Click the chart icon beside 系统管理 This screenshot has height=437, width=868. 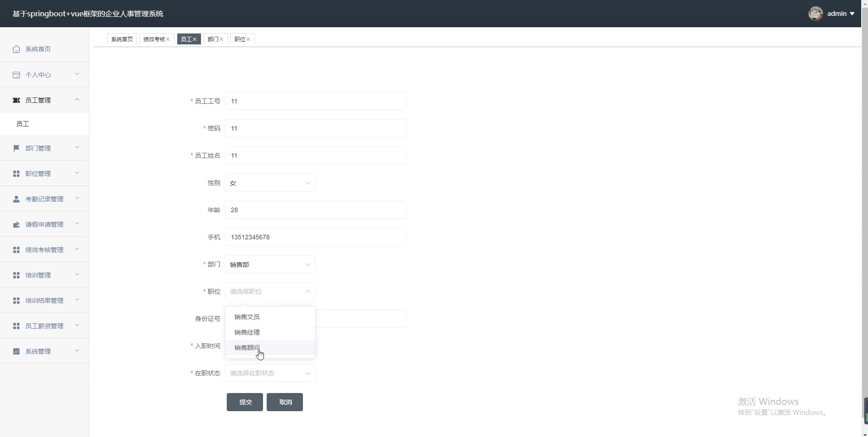coord(16,351)
